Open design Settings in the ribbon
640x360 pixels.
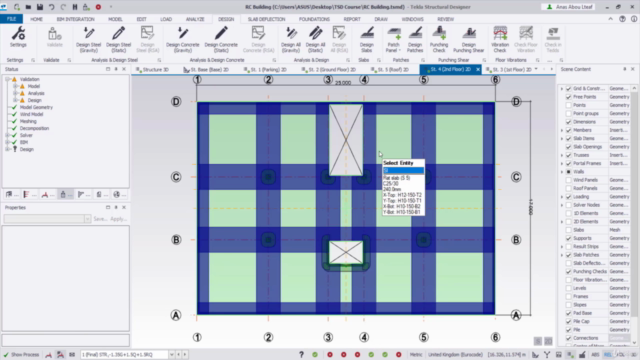click(x=18, y=37)
